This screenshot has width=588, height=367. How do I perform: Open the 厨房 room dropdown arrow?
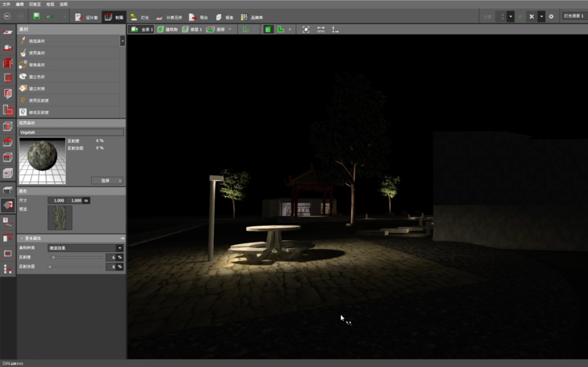point(230,29)
